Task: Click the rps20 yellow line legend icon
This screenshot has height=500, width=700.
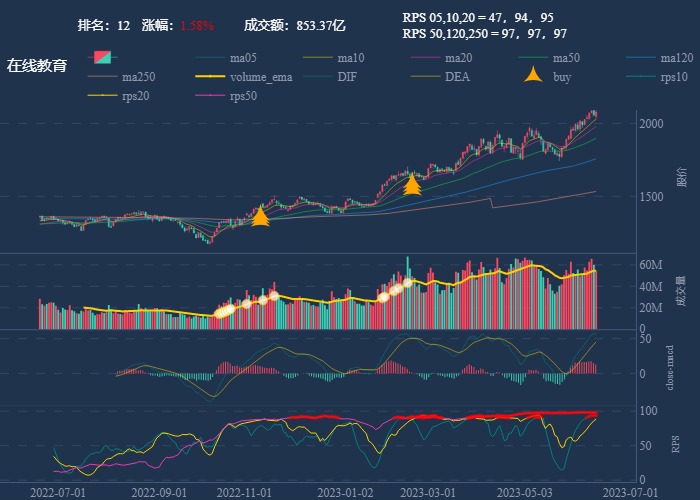Action: [102, 96]
